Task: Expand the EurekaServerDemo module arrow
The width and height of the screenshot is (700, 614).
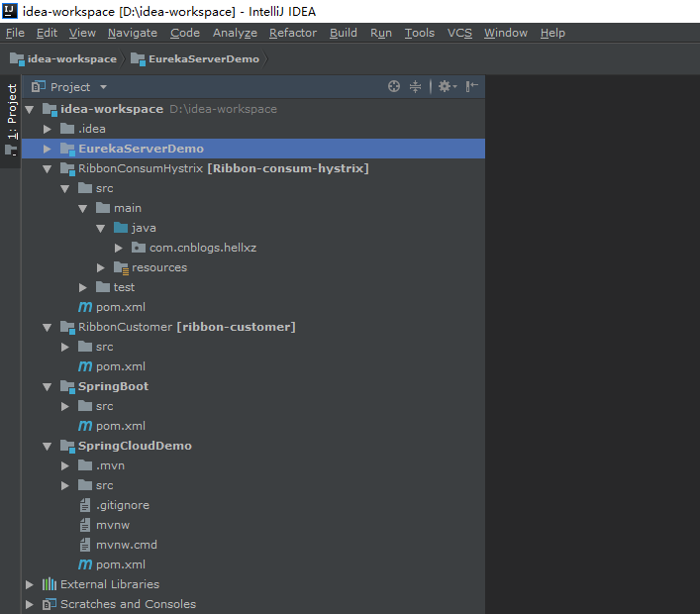Action: pos(47,149)
